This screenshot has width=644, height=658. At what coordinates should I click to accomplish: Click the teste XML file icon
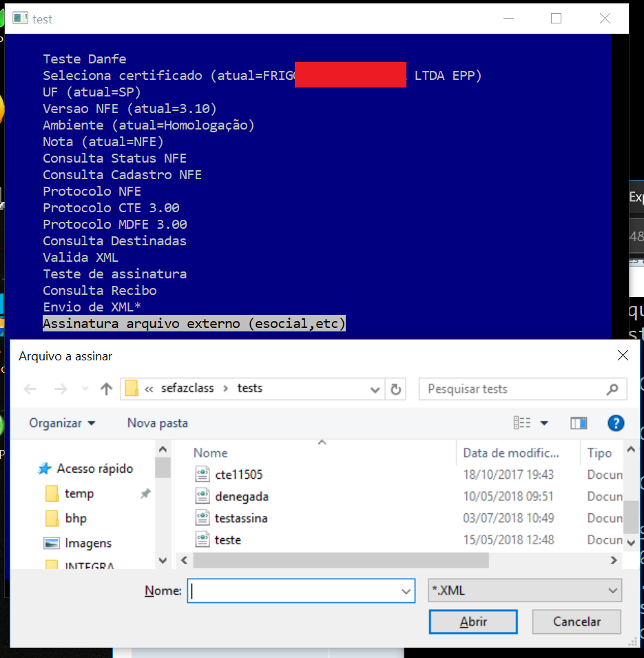pos(202,539)
